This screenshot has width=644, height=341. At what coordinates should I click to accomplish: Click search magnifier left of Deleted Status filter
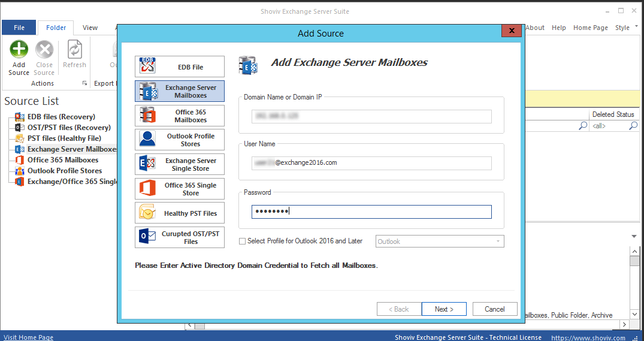tap(583, 126)
